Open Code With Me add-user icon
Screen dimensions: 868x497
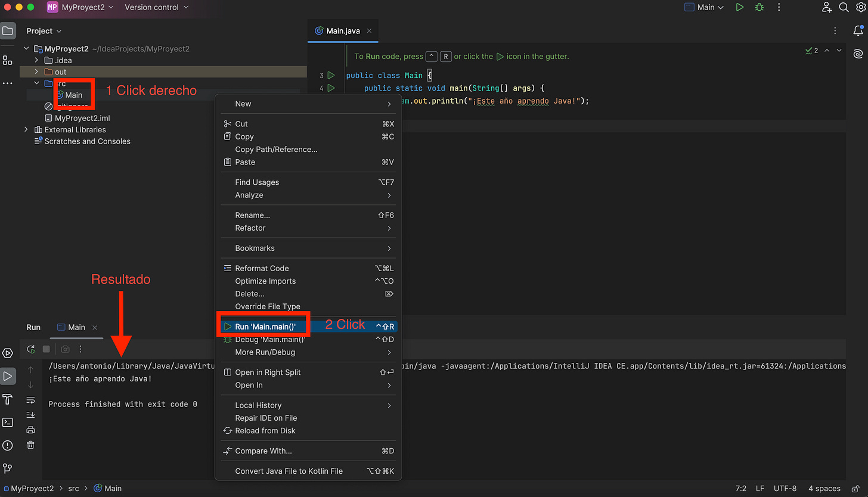tap(827, 7)
